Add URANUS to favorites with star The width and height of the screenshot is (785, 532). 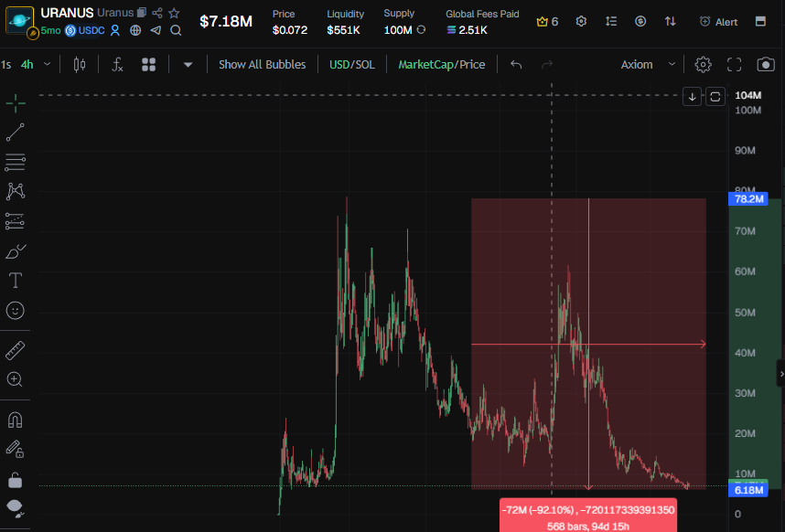coord(174,13)
